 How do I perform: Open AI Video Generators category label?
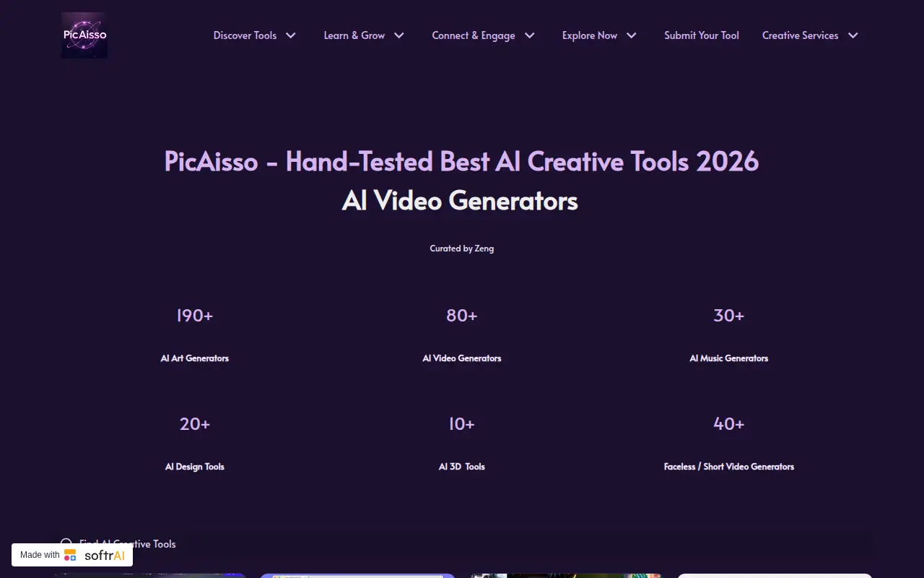(x=462, y=358)
